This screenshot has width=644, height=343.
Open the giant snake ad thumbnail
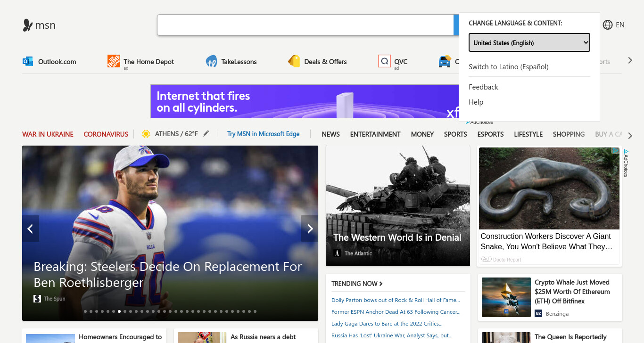coord(549,188)
